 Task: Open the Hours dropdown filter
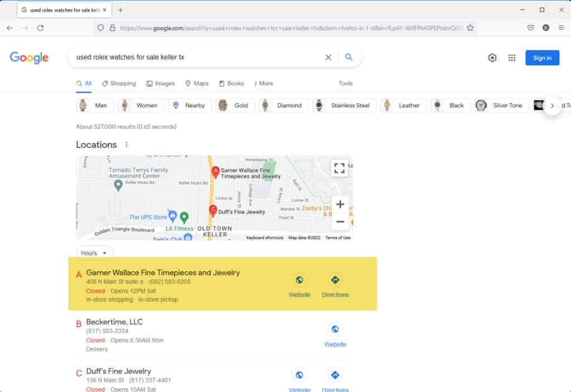[x=94, y=253]
